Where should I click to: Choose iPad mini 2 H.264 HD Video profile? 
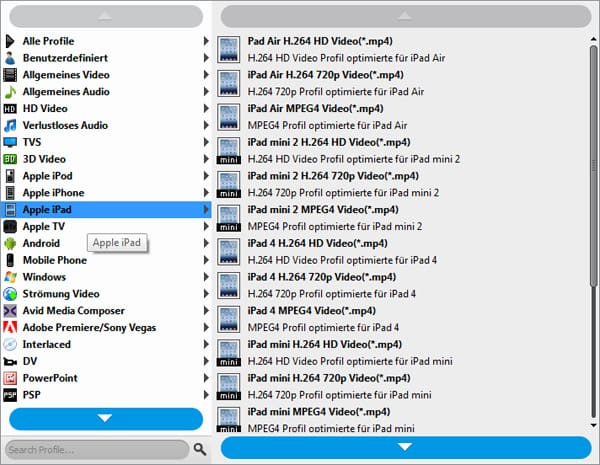point(403,150)
